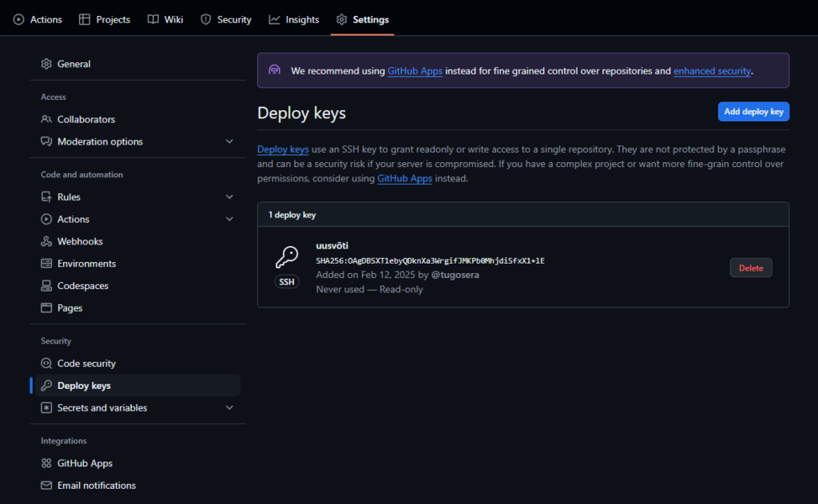Click the Rules icon in sidebar

[46, 196]
